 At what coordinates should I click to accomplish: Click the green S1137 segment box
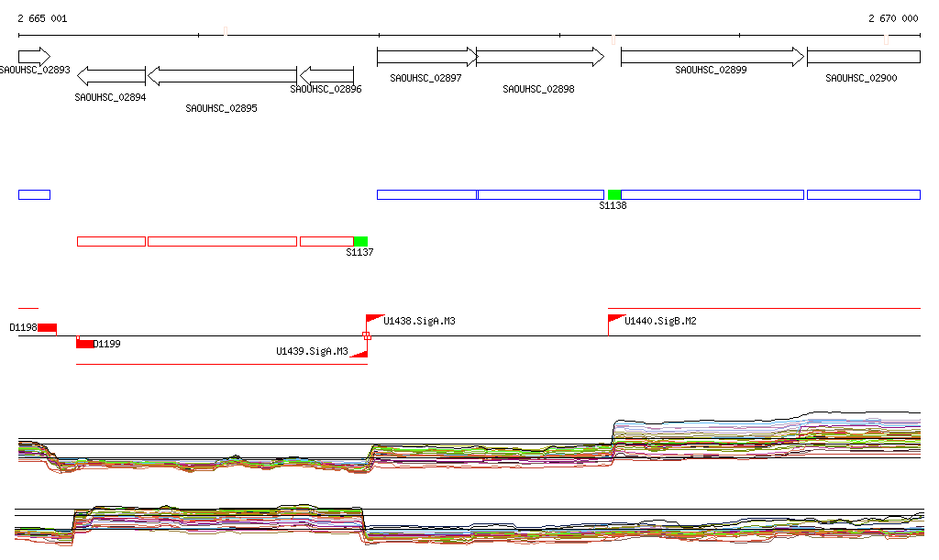pos(360,241)
